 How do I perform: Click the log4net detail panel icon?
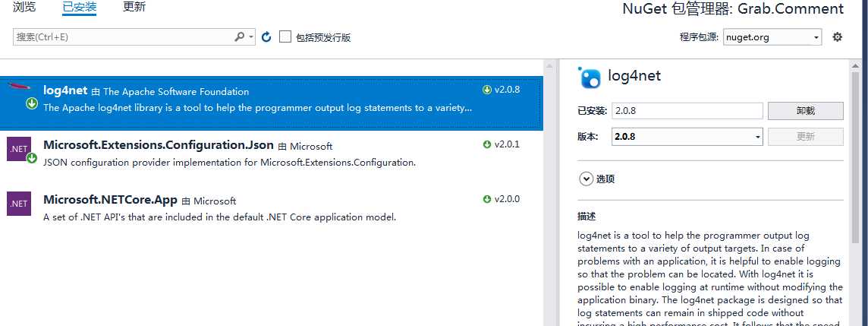[x=589, y=78]
